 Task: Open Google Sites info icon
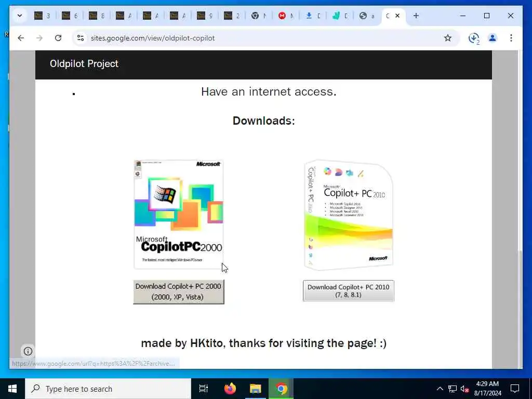pos(28,351)
